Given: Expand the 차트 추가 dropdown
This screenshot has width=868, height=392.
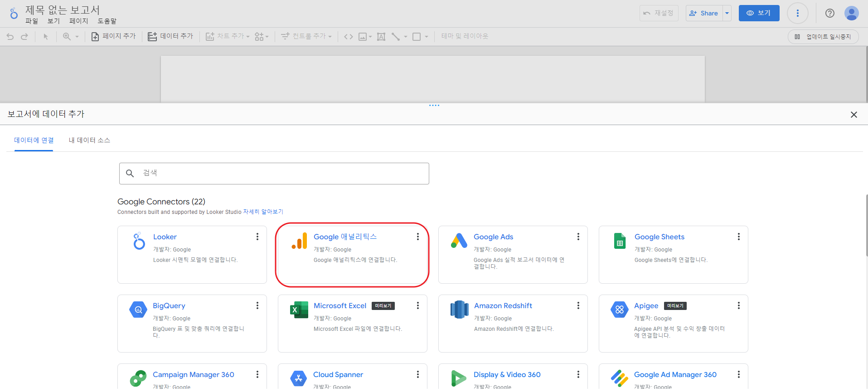Looking at the screenshot, I should click(248, 37).
